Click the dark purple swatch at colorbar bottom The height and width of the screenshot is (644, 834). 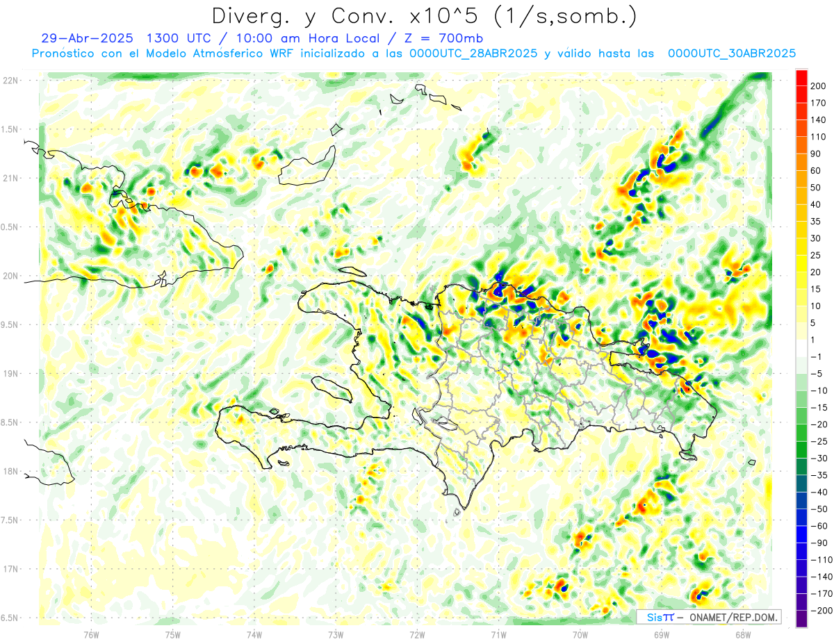[x=801, y=619]
